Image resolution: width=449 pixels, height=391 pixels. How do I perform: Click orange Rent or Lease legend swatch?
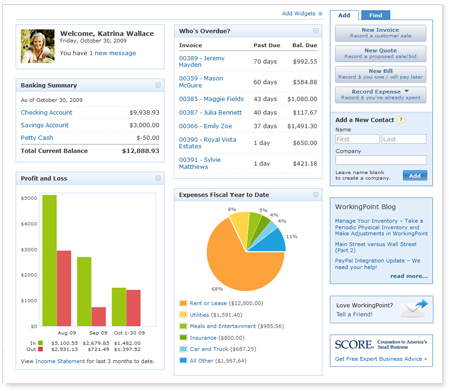(183, 303)
